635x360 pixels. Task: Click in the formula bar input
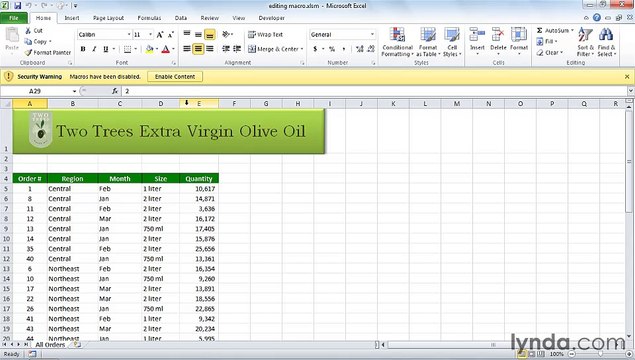[x=373, y=91]
